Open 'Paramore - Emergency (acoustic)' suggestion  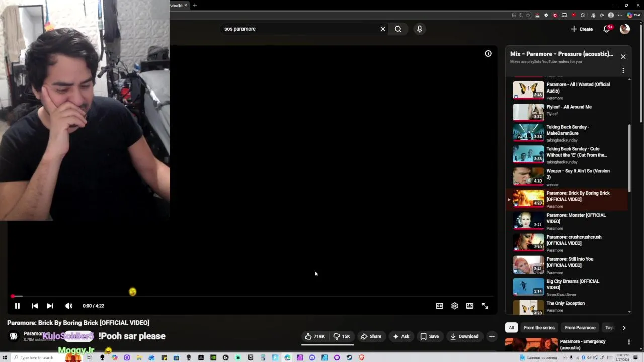pos(583,345)
